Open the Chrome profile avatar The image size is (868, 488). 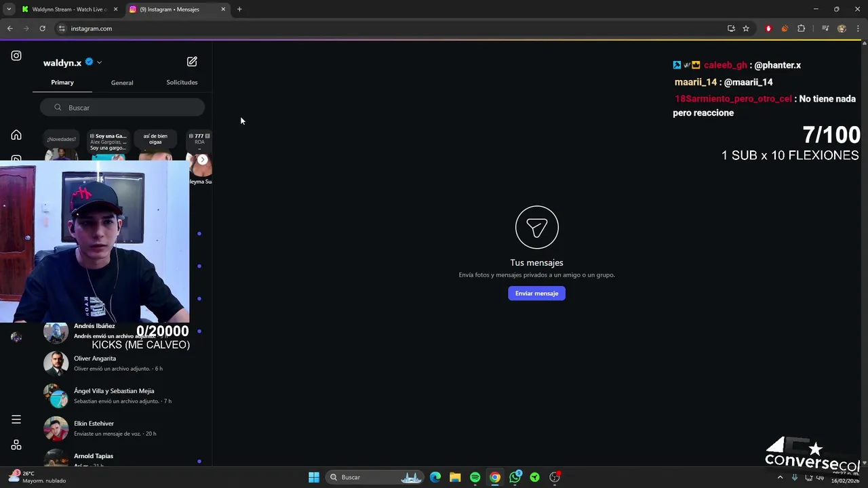point(842,28)
